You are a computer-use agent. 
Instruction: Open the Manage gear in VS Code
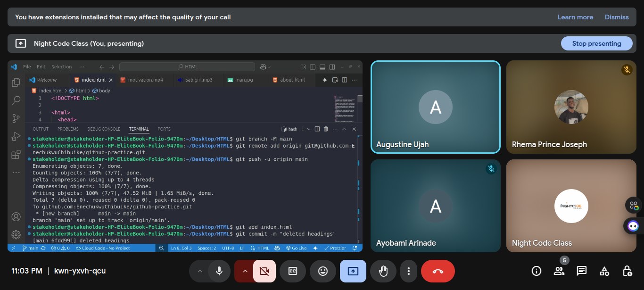[x=16, y=234]
